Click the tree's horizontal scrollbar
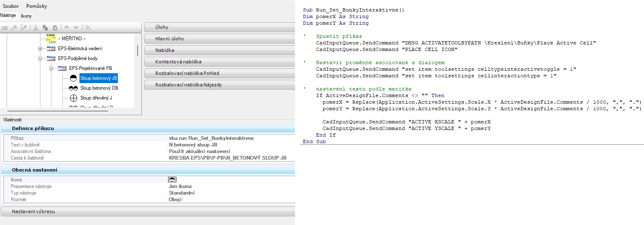644x225 pixels. coord(58,111)
